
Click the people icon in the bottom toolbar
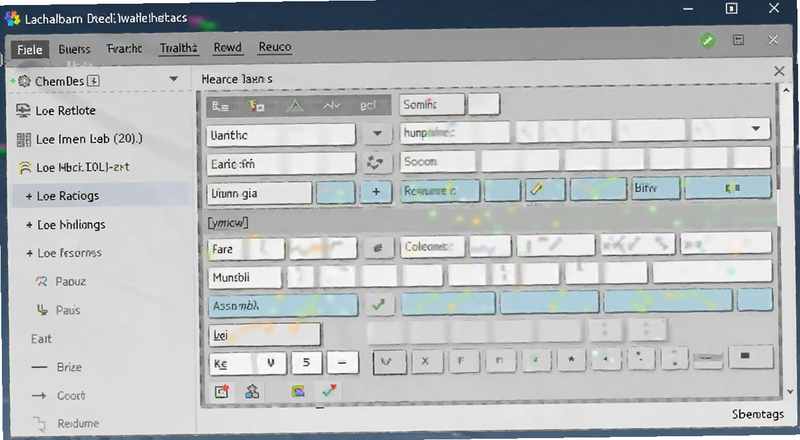252,392
